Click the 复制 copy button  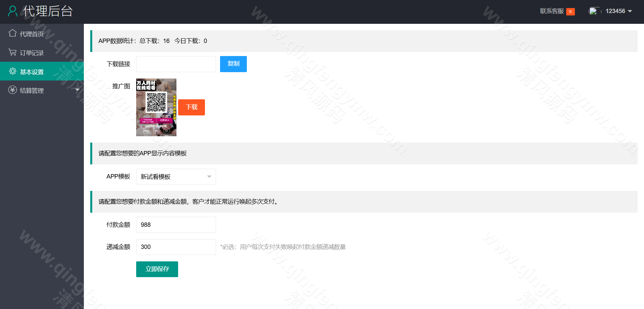point(233,64)
